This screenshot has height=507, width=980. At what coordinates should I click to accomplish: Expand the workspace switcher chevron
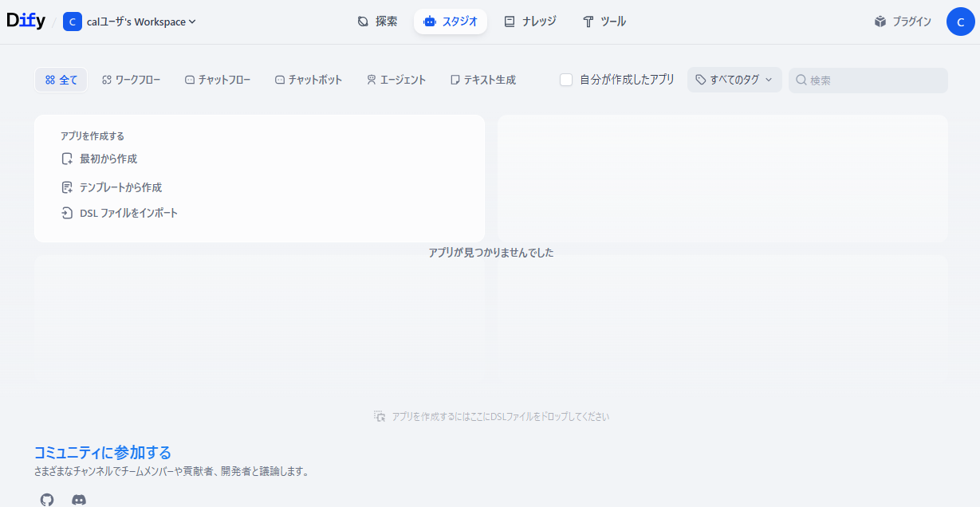(x=191, y=22)
